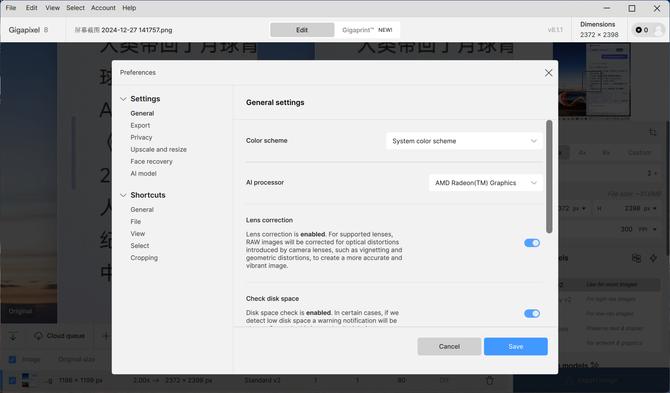
Task: Switch to the Edit tab
Action: click(302, 30)
